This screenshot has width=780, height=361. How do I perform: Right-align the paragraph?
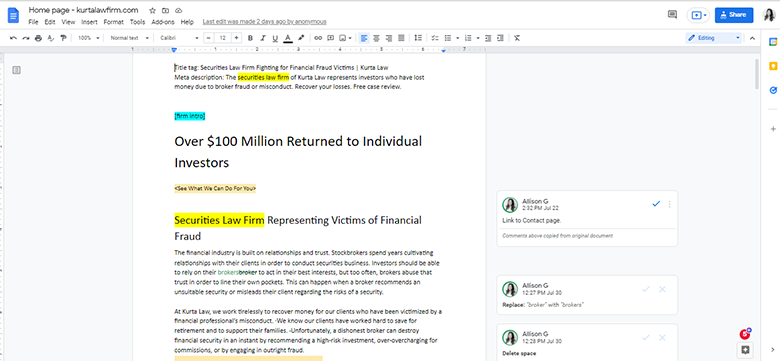389,38
